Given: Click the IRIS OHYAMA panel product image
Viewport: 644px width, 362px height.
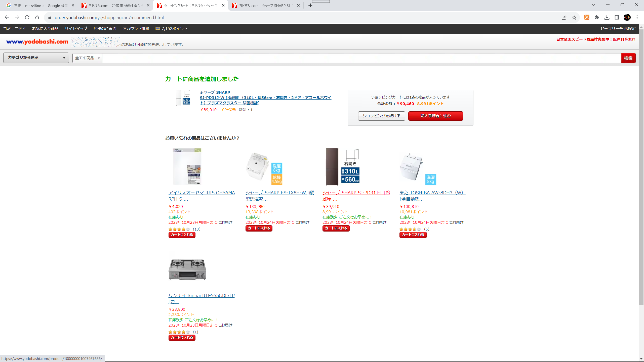Looking at the screenshot, I should 187,166.
